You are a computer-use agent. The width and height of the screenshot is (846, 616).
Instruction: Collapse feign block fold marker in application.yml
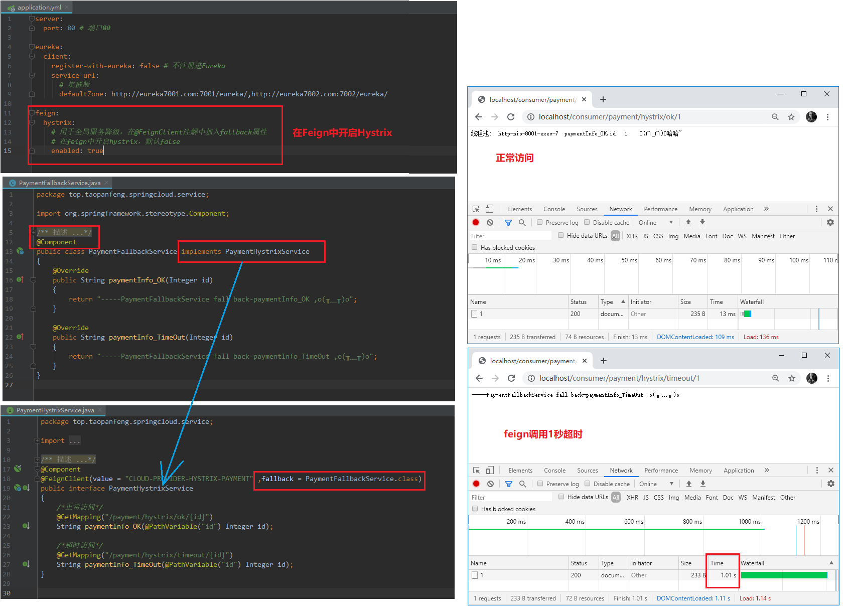click(x=32, y=113)
